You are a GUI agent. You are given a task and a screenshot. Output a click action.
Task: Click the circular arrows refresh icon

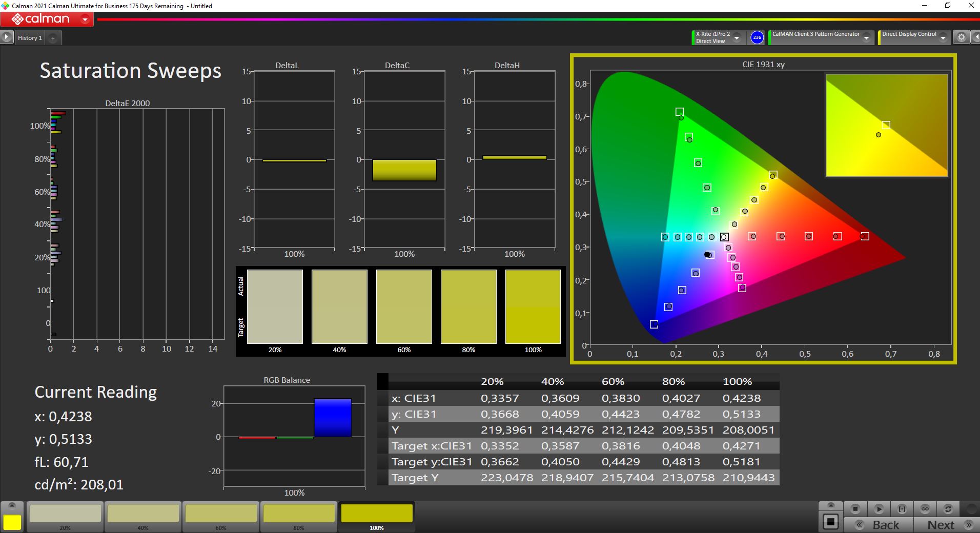(x=948, y=509)
